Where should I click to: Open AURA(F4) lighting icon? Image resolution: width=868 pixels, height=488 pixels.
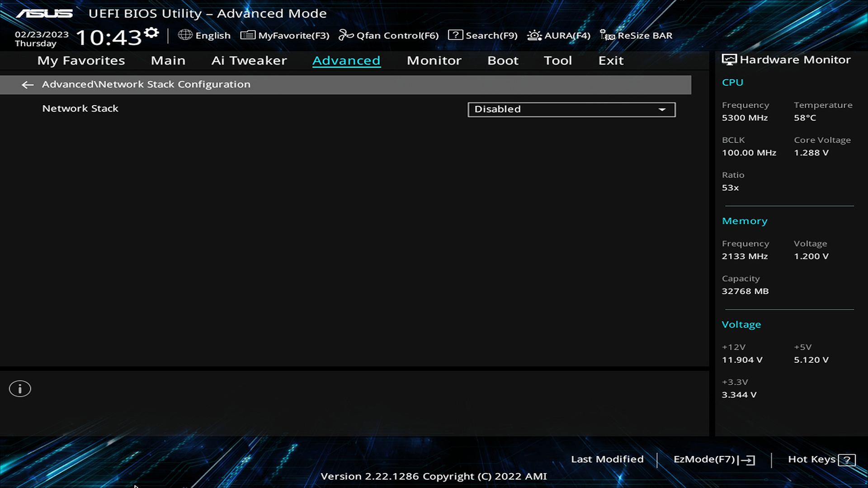(534, 35)
